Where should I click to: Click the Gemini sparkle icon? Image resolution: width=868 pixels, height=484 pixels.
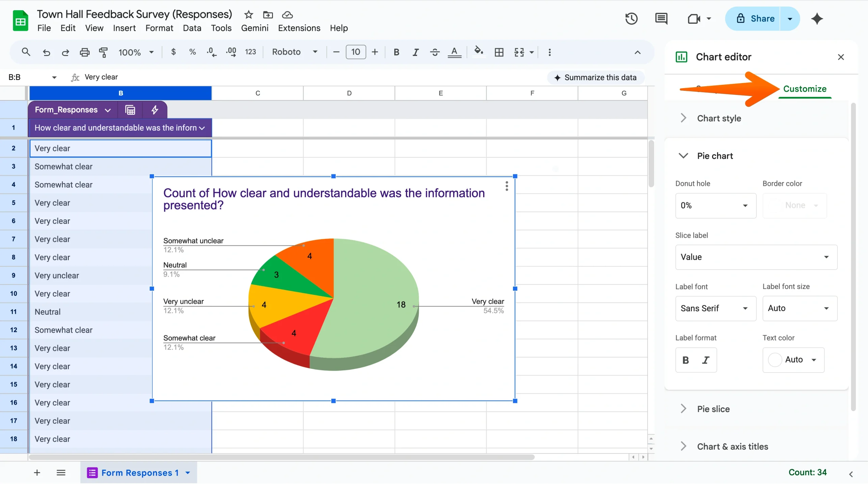tap(817, 18)
